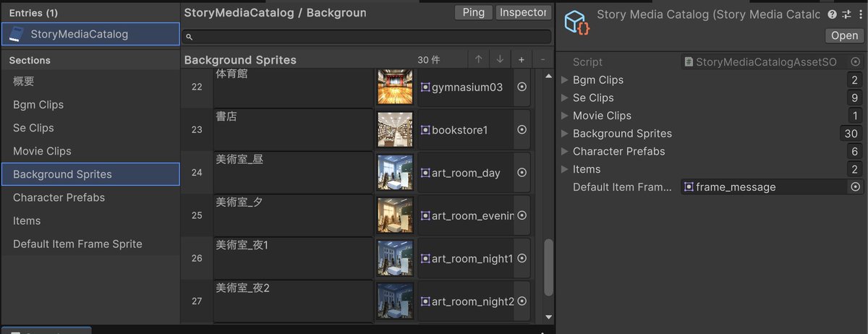Screen dimensions: 868x334
Task: Click the scrollbar up arrow
Action: (548, 74)
